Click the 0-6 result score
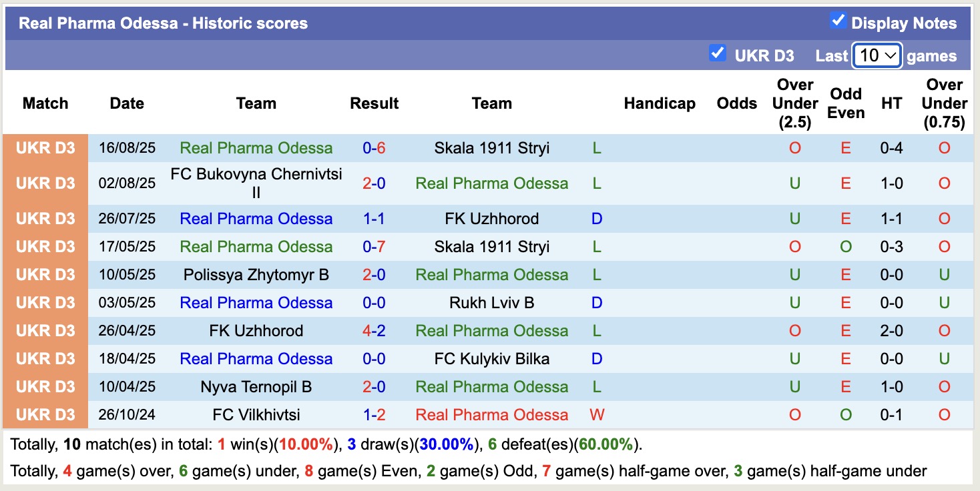The image size is (980, 491). click(374, 148)
